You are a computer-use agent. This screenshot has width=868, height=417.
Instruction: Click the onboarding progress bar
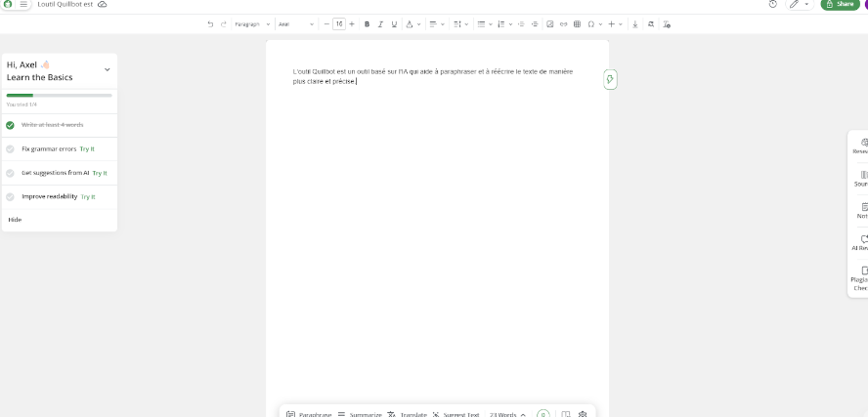click(x=60, y=95)
